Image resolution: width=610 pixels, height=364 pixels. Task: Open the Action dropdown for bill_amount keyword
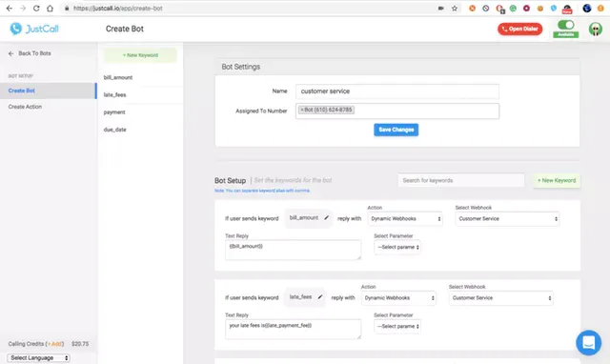tap(405, 219)
